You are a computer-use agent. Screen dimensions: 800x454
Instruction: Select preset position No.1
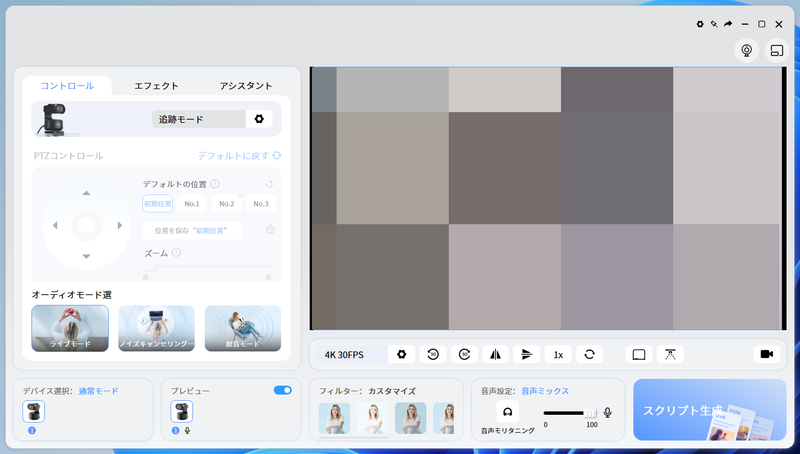192,204
